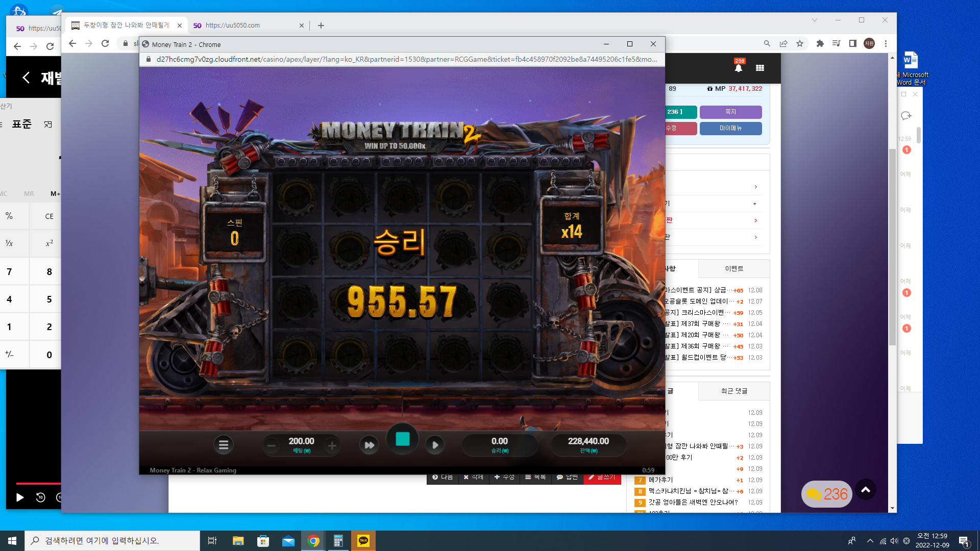Click the game popup address bar URL

407,59
